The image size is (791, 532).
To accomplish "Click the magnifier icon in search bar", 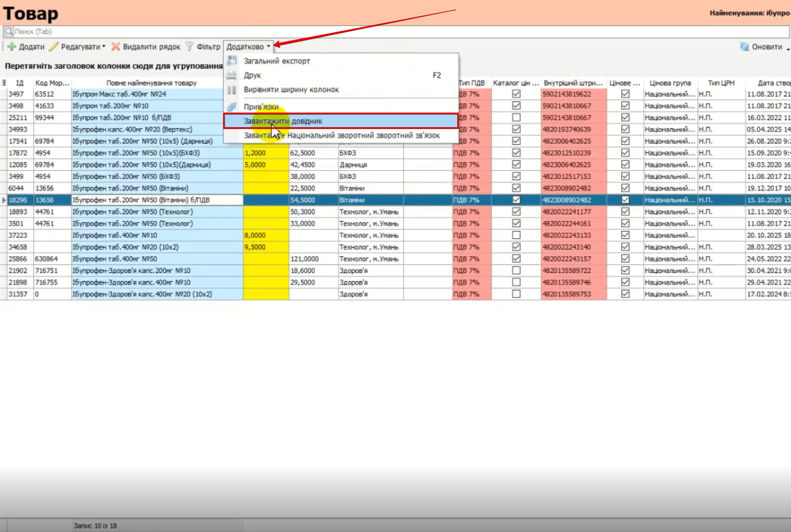I will point(9,32).
